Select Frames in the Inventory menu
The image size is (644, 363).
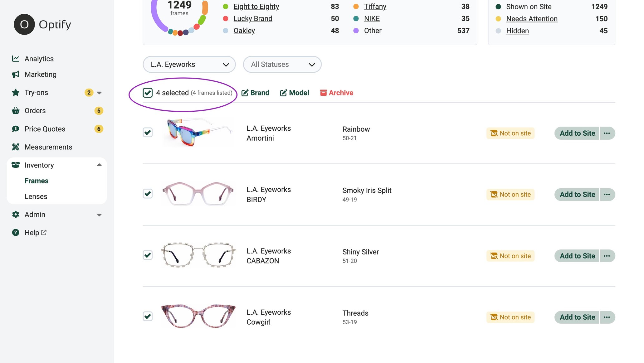pos(36,181)
